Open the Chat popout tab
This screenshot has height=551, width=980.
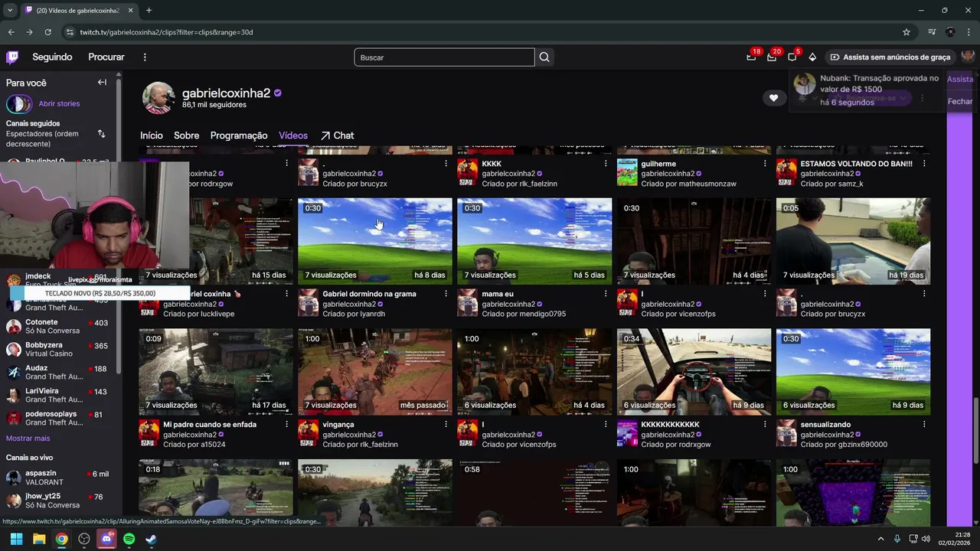(x=338, y=135)
